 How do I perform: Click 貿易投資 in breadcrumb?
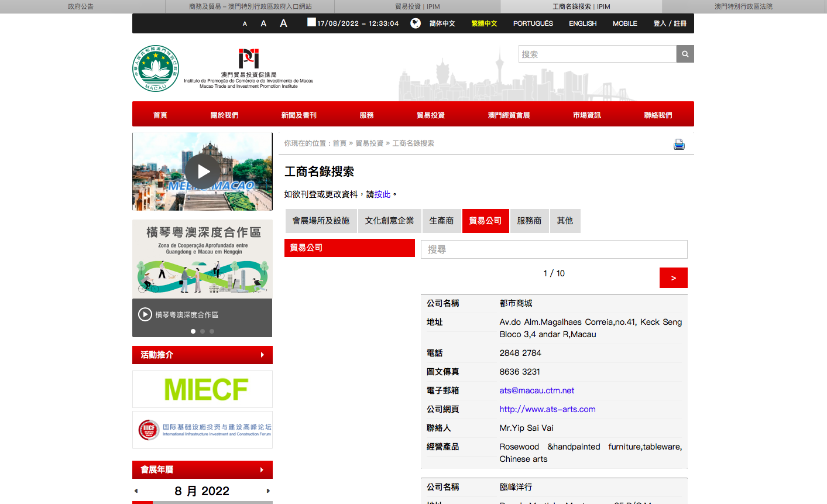(369, 143)
